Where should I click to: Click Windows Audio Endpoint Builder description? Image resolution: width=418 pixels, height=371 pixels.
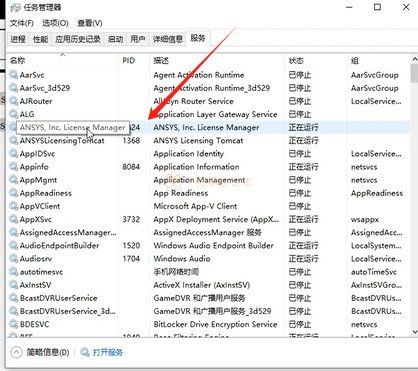tap(213, 246)
